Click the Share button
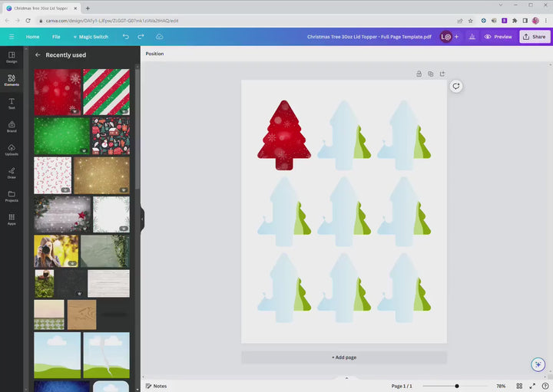Viewport: 553px width, 392px height. tap(535, 36)
